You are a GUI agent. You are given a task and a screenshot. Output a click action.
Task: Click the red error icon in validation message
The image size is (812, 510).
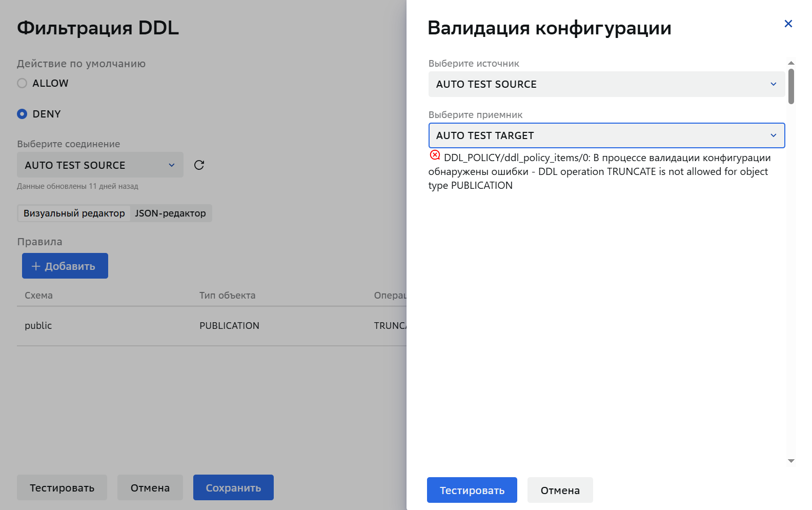click(435, 155)
